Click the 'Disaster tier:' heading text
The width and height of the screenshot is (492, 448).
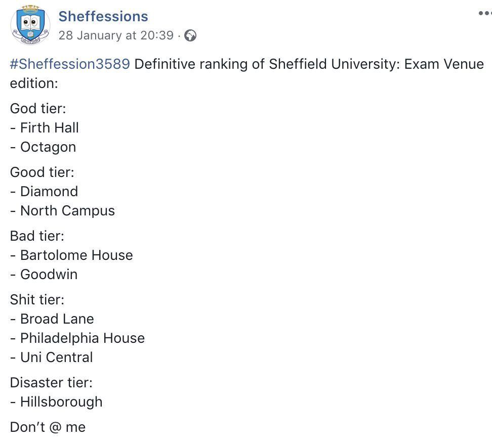click(x=51, y=383)
